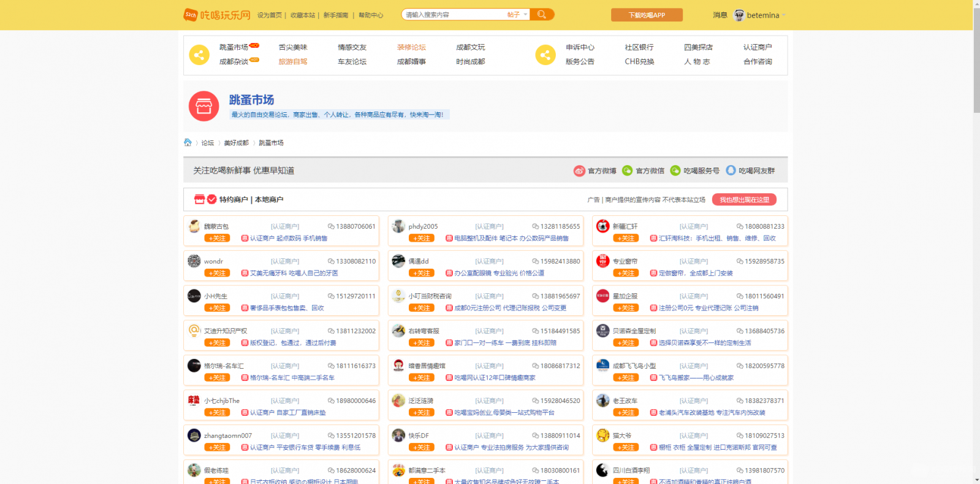Click the betemina user avatar
Screen dimensions: 980x484
tap(739, 15)
